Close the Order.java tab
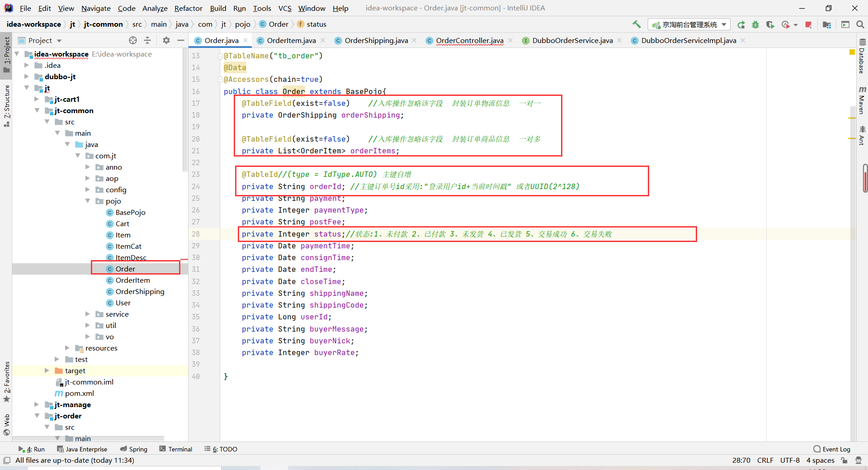 coord(245,40)
